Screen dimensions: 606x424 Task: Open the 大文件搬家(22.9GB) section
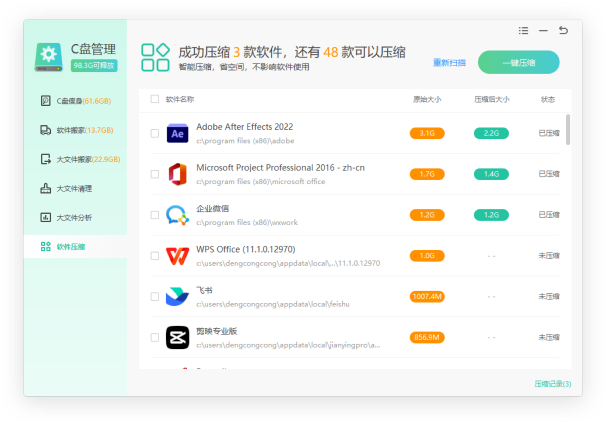pos(75,159)
